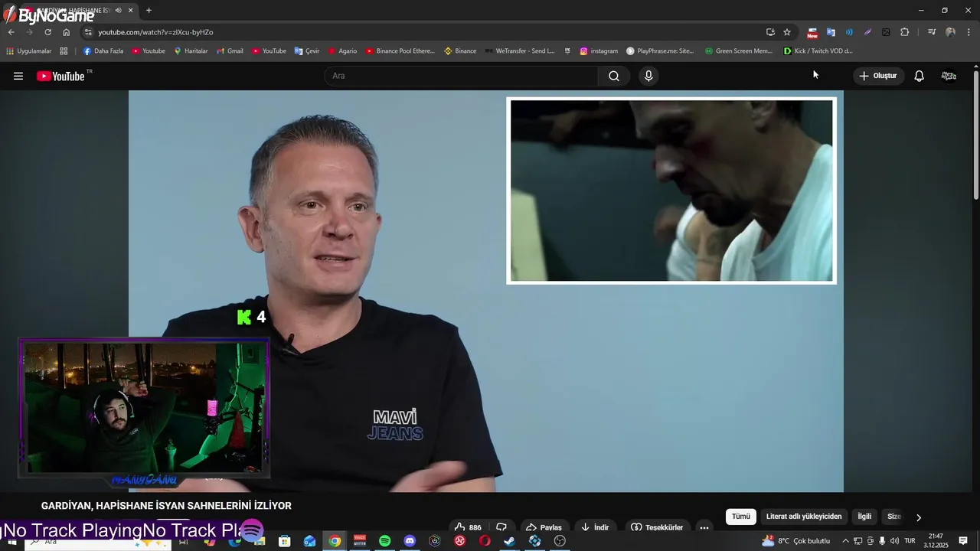
Task: Submit search with magnifier button
Action: point(614,76)
